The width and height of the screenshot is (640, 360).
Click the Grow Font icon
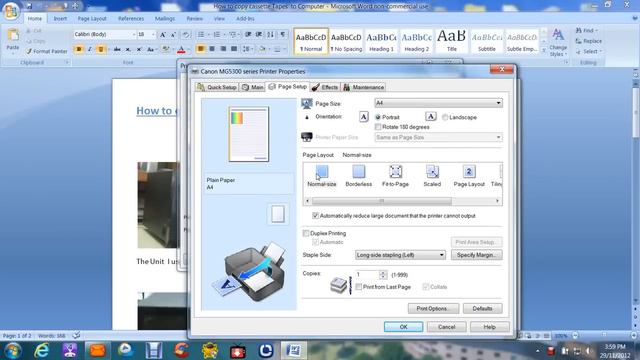pos(162,35)
